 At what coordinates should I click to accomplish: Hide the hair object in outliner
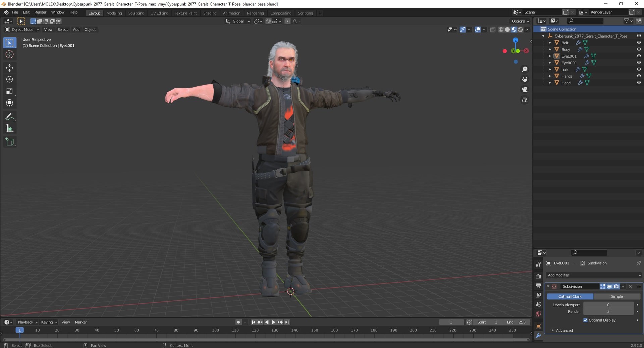point(639,69)
